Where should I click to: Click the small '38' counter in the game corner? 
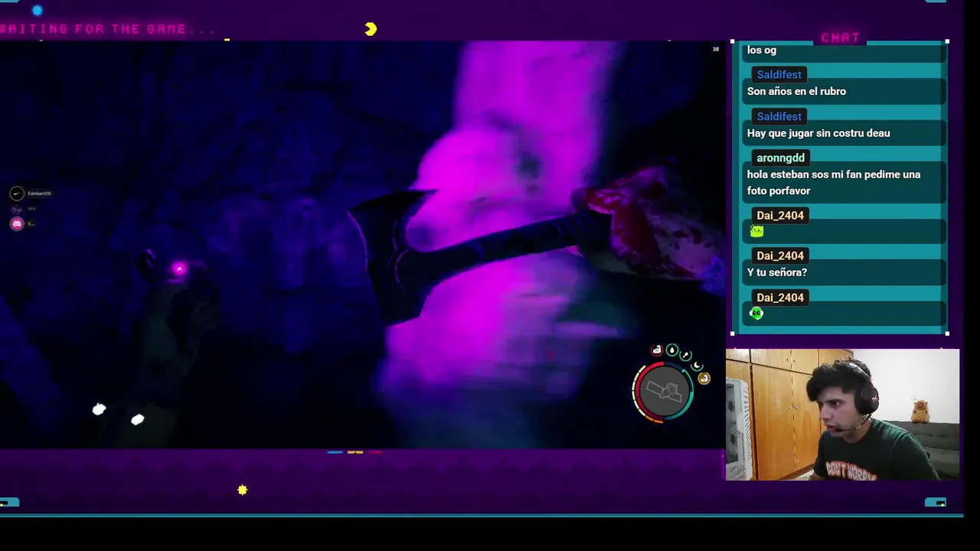716,49
